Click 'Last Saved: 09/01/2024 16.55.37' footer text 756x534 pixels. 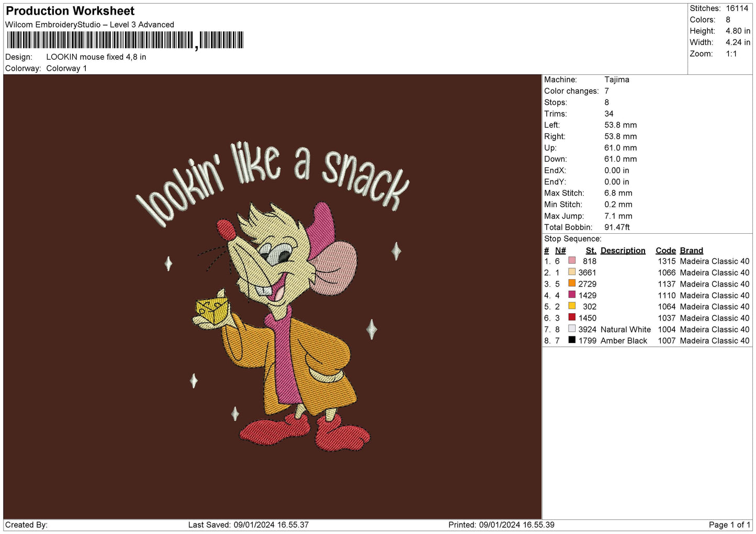click(x=249, y=525)
